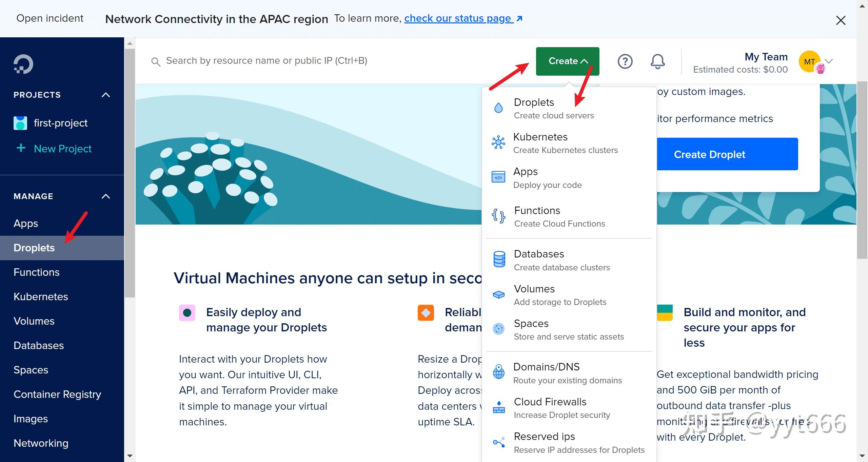Dismiss the open incident banner
The height and width of the screenshot is (462, 868).
841,20
